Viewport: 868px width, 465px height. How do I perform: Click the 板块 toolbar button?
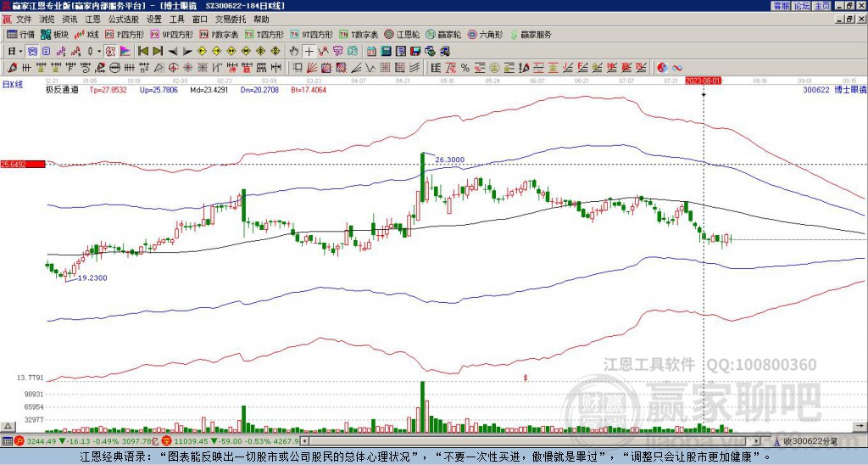(54, 34)
